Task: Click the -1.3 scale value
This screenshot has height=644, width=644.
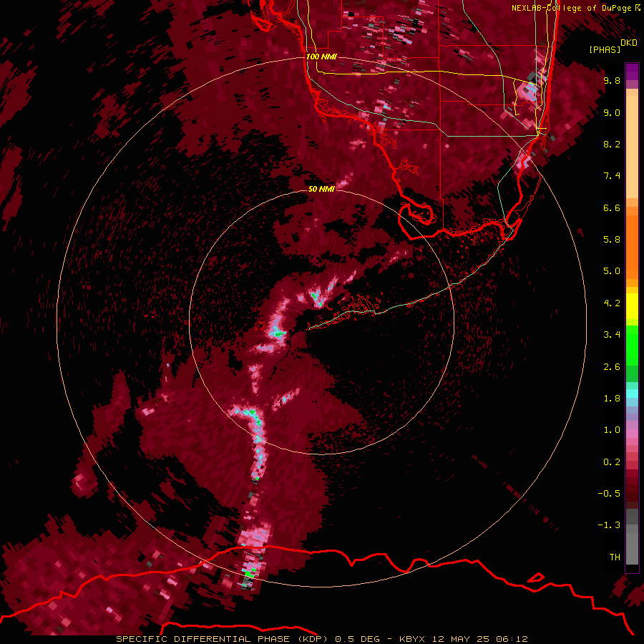Action: click(609, 525)
